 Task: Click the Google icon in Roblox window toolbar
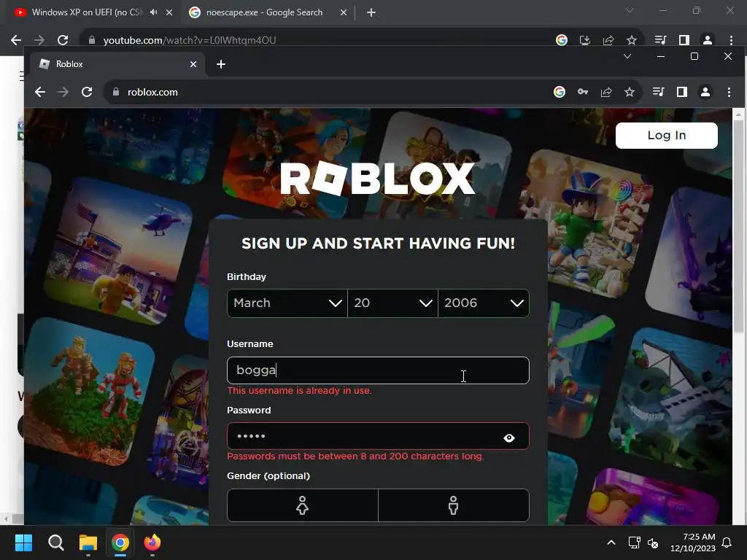coord(560,92)
